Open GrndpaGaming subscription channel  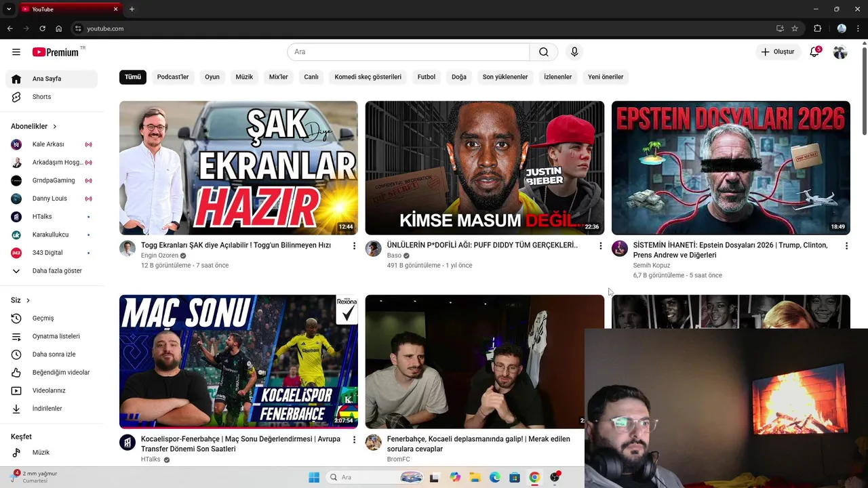[52, 180]
